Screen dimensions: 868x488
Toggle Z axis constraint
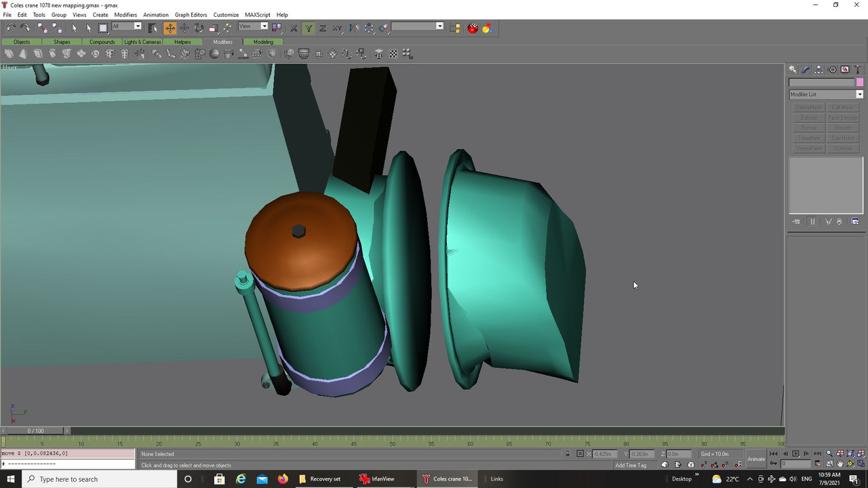coord(323,28)
